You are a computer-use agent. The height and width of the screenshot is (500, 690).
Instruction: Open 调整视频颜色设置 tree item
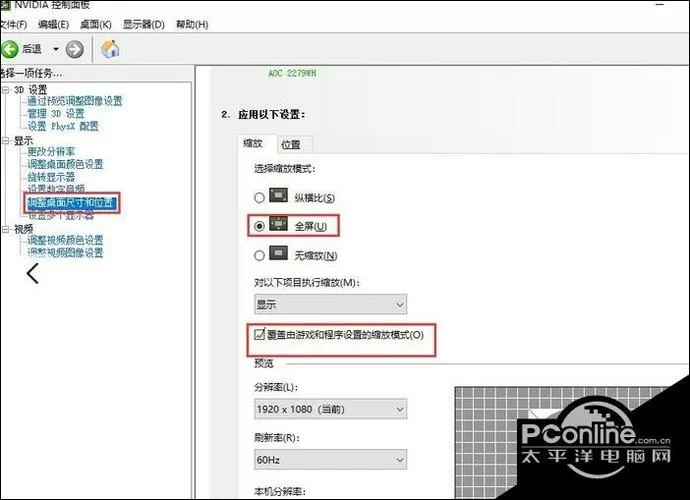click(65, 240)
